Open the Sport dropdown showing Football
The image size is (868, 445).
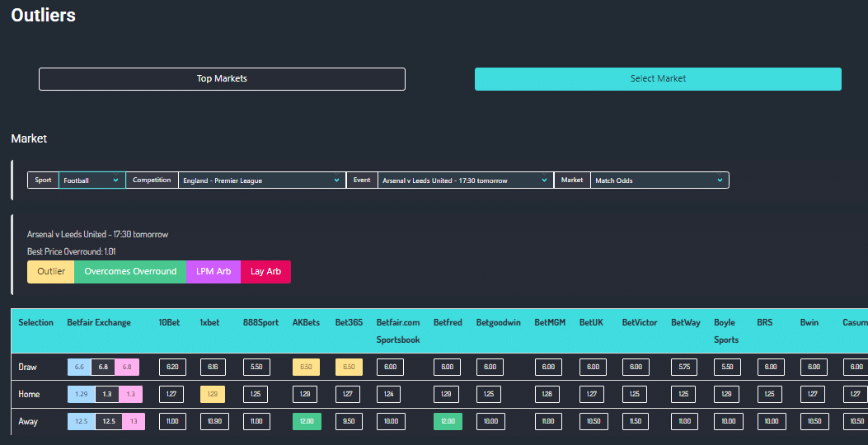[x=91, y=180]
